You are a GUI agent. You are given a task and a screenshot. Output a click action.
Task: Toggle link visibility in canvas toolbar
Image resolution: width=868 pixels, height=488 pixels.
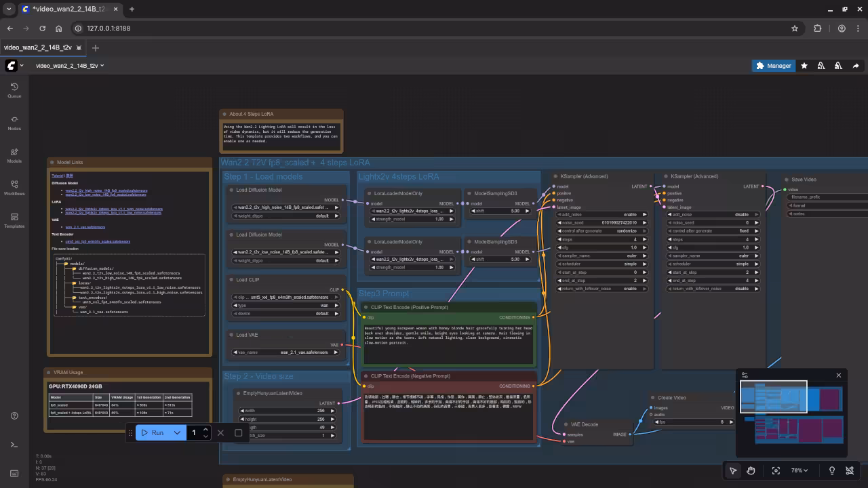point(850,470)
